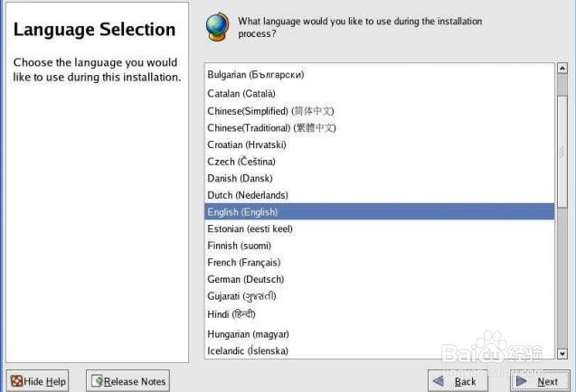This screenshot has height=392, width=576.
Task: Choose Chinese(Simplified) from the list
Action: pos(379,111)
